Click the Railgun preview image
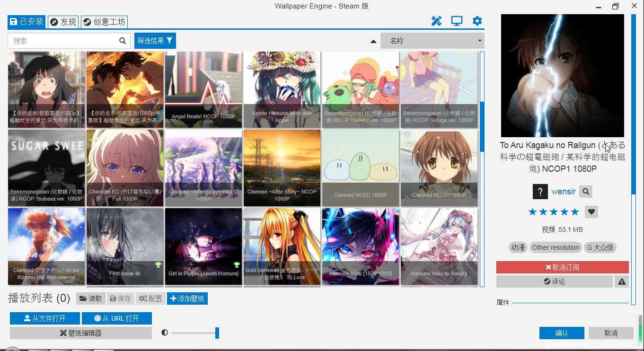 [563, 76]
